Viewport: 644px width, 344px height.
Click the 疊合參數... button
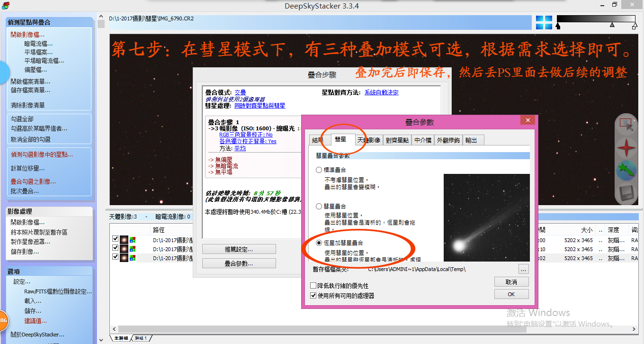coord(239,263)
